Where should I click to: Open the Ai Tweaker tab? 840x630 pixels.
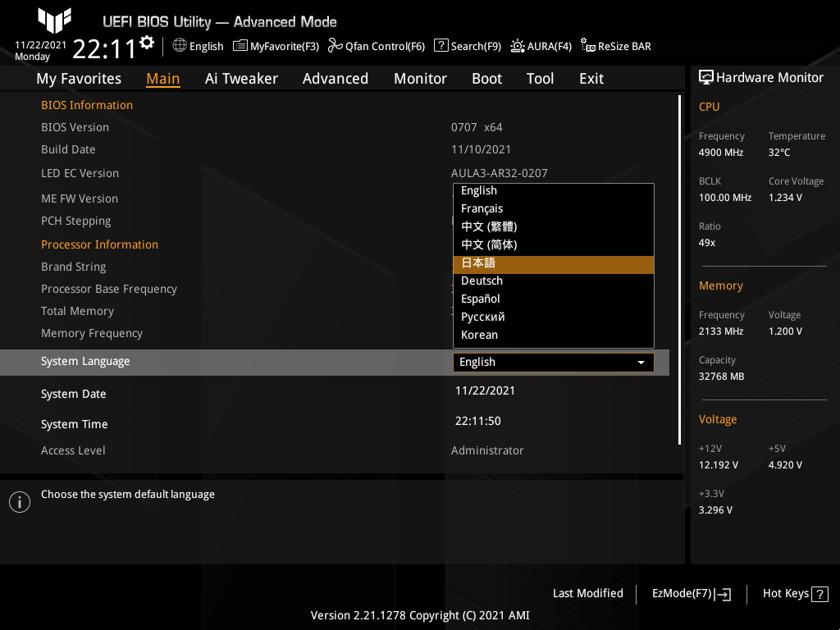click(x=241, y=79)
